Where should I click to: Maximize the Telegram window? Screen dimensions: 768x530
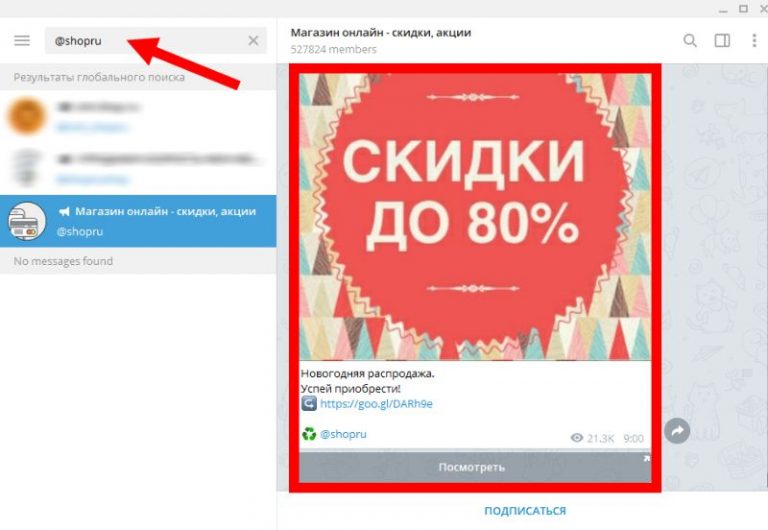coord(744,9)
